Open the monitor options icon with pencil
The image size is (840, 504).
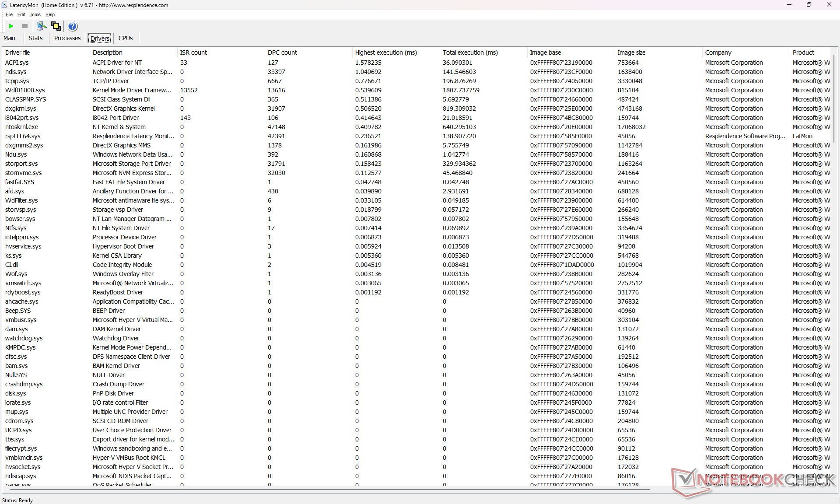click(x=42, y=26)
